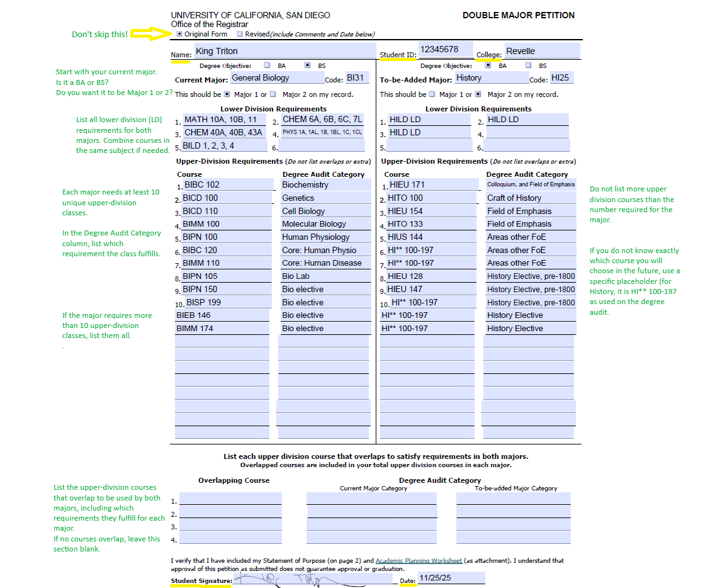Click the College field showing Revelle

542,50
